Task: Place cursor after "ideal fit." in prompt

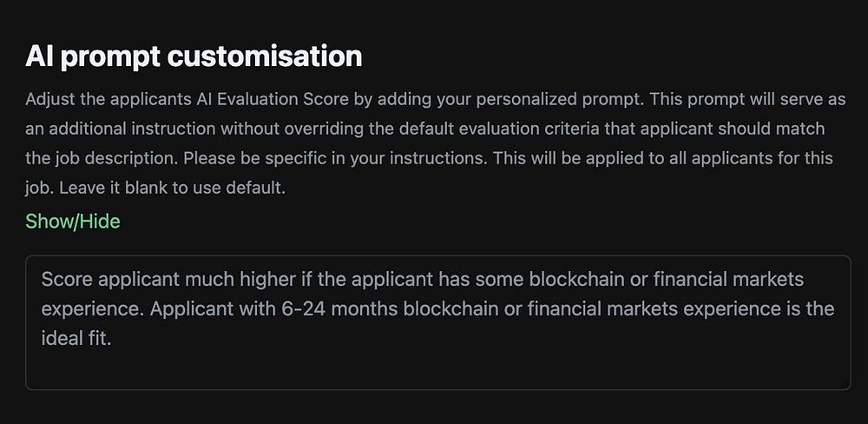Action: [114, 339]
